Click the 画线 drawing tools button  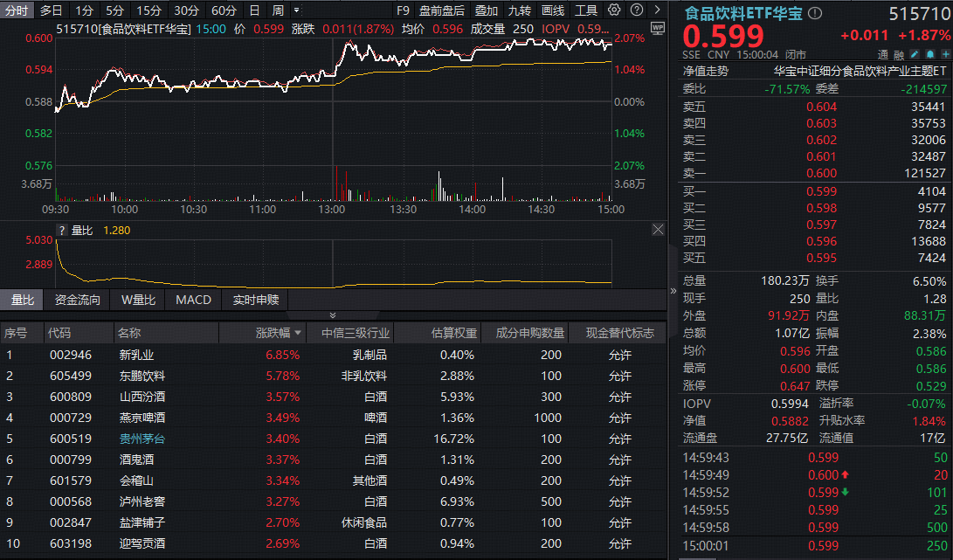click(553, 10)
